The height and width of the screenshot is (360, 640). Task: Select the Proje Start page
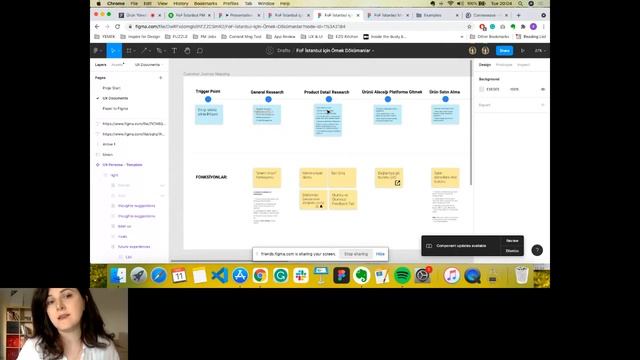[111, 88]
